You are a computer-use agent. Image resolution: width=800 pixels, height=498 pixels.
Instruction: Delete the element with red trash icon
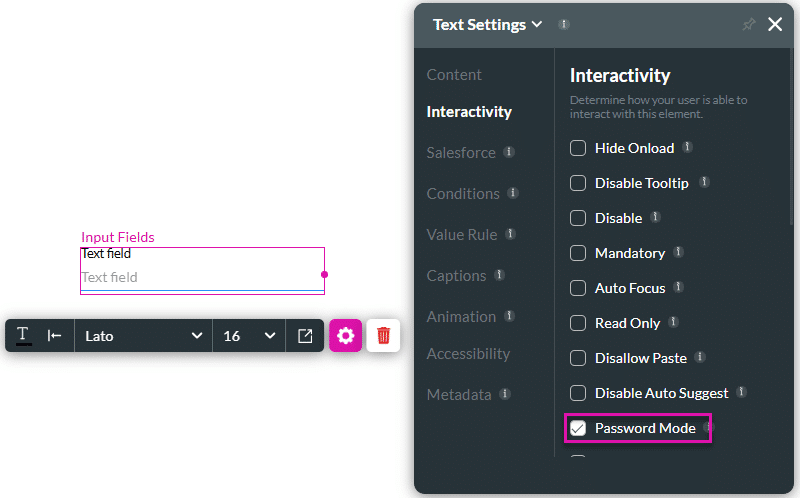[x=383, y=336]
